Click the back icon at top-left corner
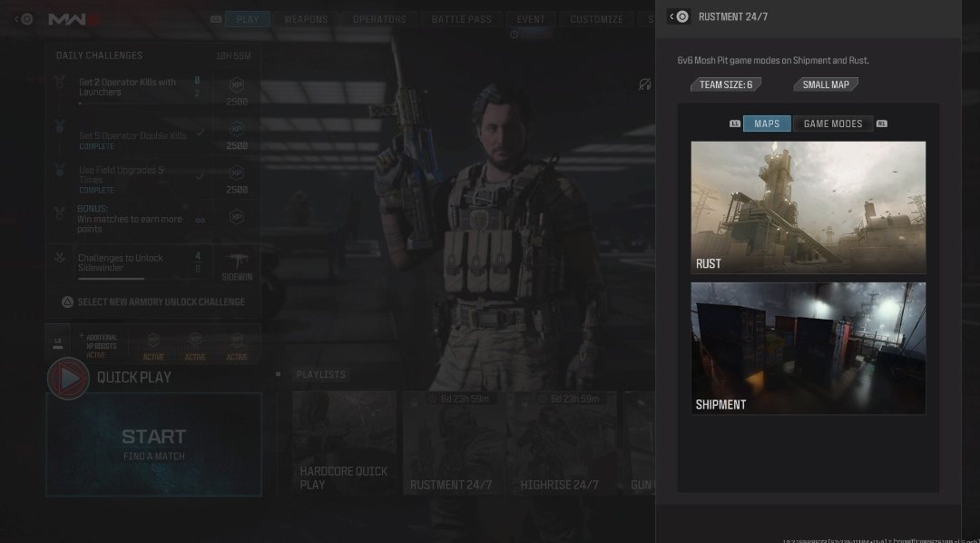980x543 pixels. (x=24, y=19)
